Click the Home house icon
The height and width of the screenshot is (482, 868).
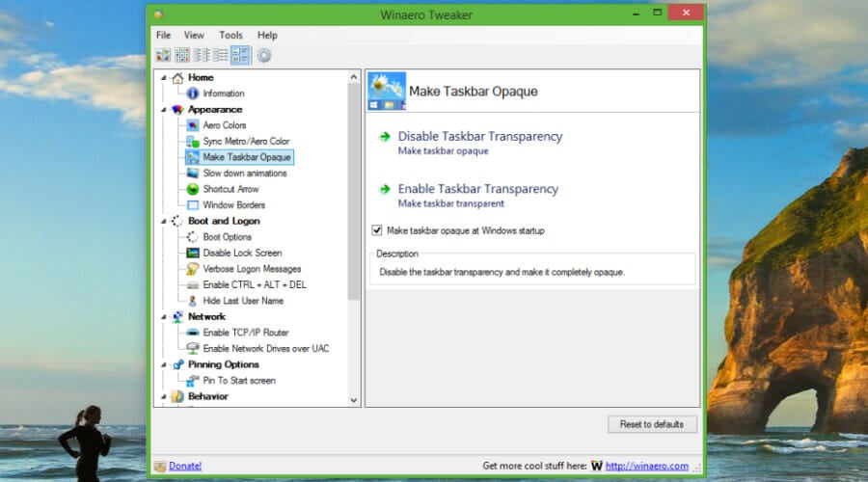(177, 78)
